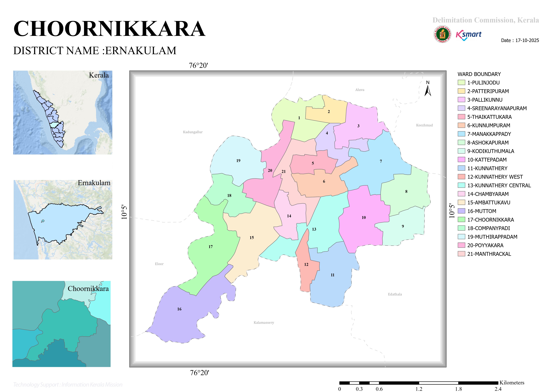Select ward 13 label on the map
The height and width of the screenshot is (392, 555).
click(x=314, y=229)
